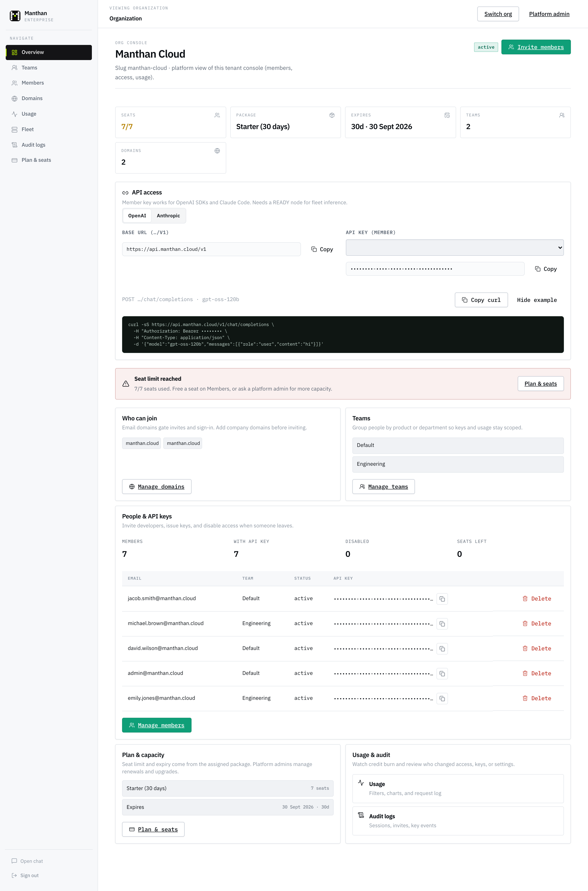Image resolution: width=588 pixels, height=891 pixels.
Task: Click the green Manage members button
Action: pyautogui.click(x=157, y=725)
